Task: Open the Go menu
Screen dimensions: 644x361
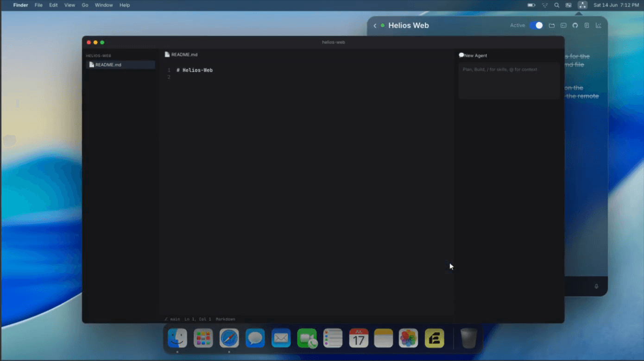Action: coord(85,5)
